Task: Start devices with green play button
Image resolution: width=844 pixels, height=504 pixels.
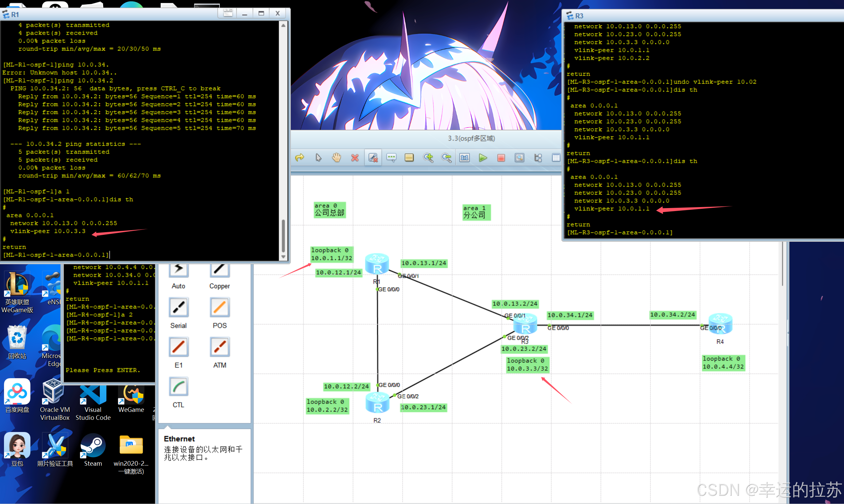Action: [x=483, y=158]
